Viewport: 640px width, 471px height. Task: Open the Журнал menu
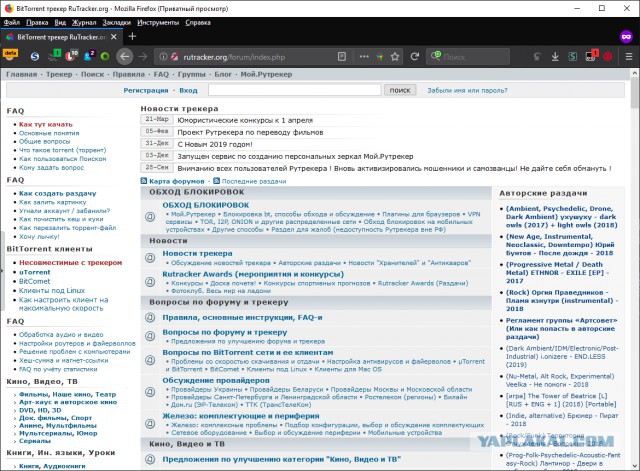click(x=84, y=22)
